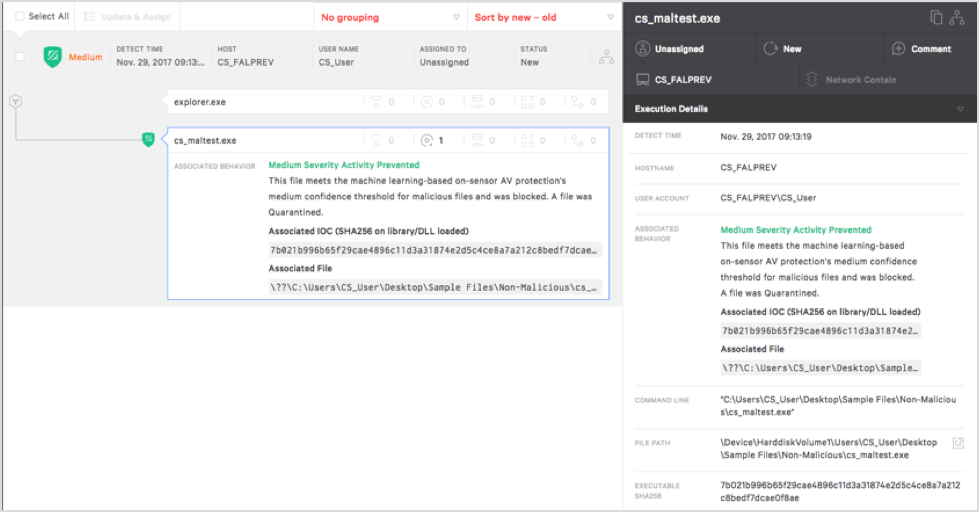Click Medium Severity Activity Prevented in process tree

click(x=344, y=165)
